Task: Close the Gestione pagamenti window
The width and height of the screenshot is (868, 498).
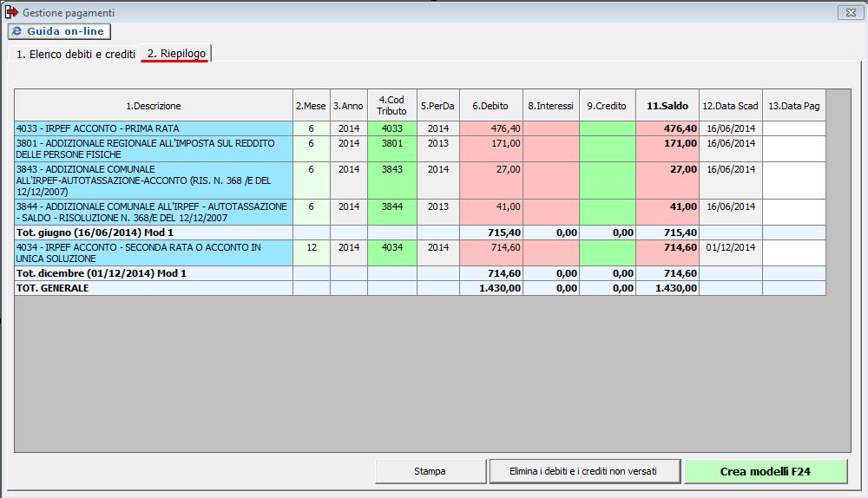Action: coord(847,13)
